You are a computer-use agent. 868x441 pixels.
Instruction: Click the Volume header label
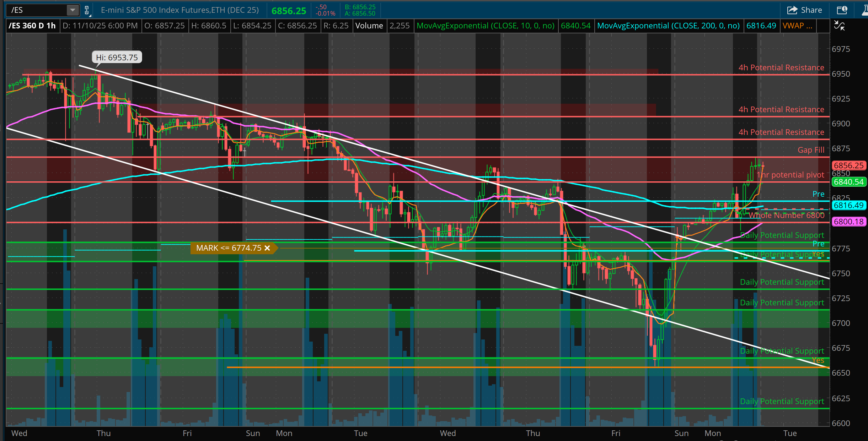[x=369, y=26]
